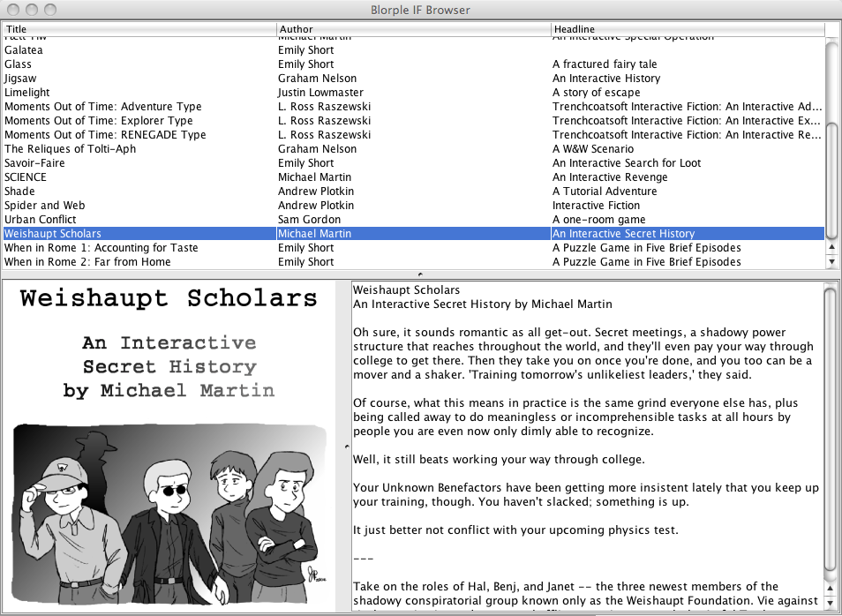The image size is (842, 616).
Task: Click the vertical divider beside cover art
Action: pos(345,446)
